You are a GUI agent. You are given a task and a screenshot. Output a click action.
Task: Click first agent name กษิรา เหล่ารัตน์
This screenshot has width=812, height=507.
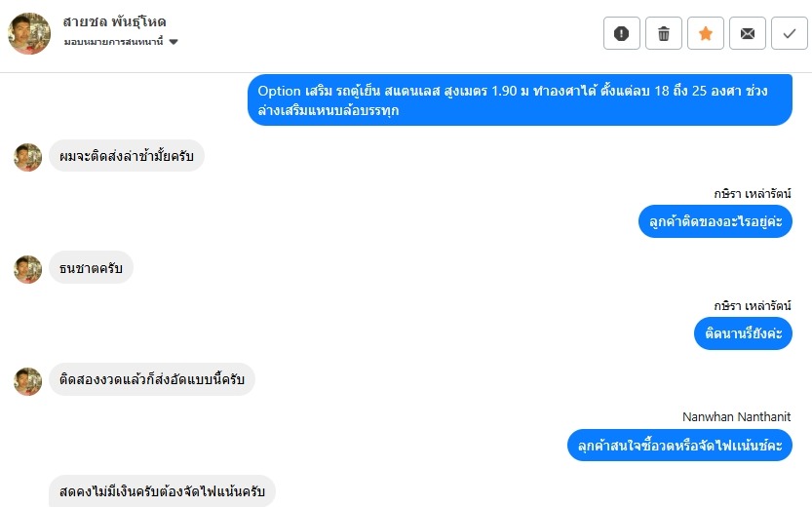coord(753,194)
